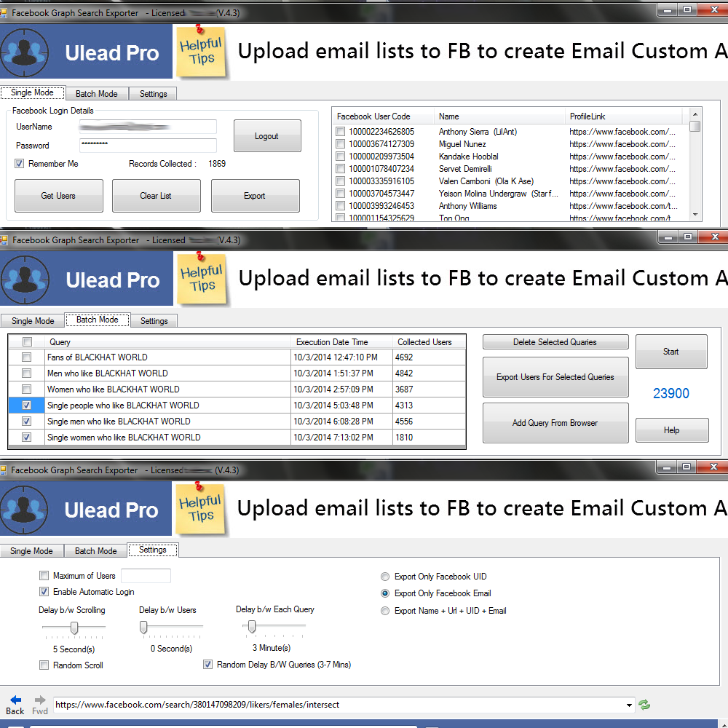
Task: Click the Logout button
Action: [267, 136]
